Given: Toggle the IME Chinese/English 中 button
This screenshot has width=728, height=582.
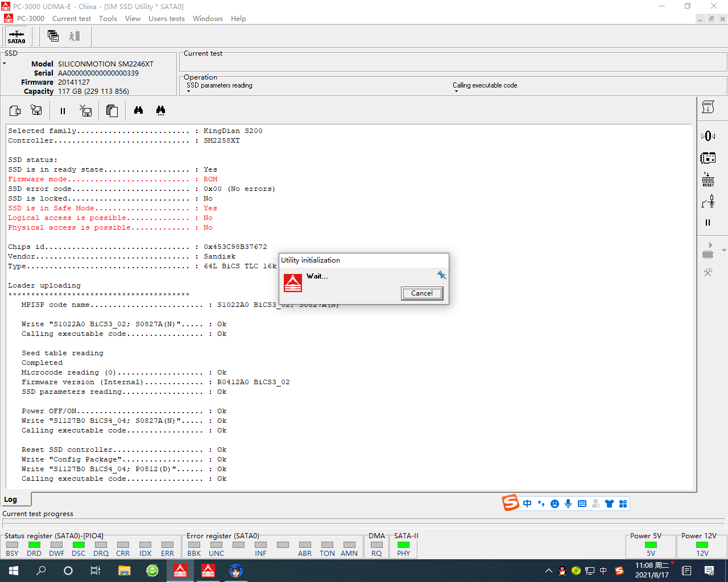Looking at the screenshot, I should [527, 504].
